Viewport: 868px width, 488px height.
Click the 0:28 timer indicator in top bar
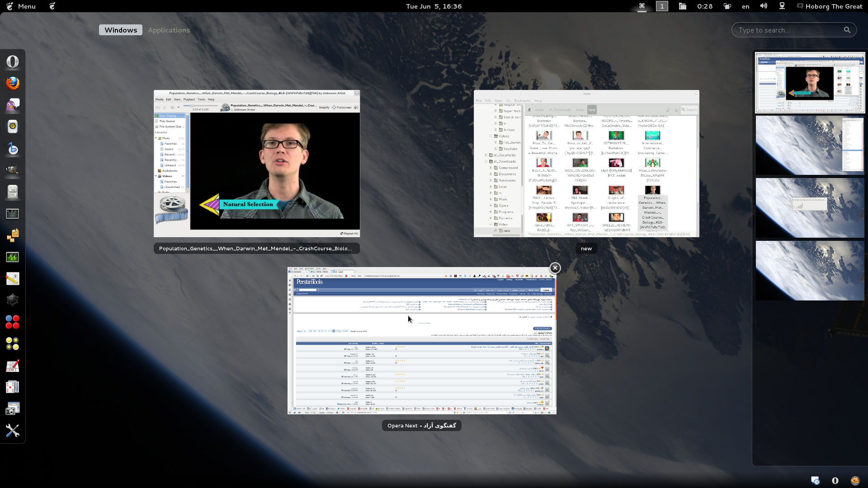point(705,6)
